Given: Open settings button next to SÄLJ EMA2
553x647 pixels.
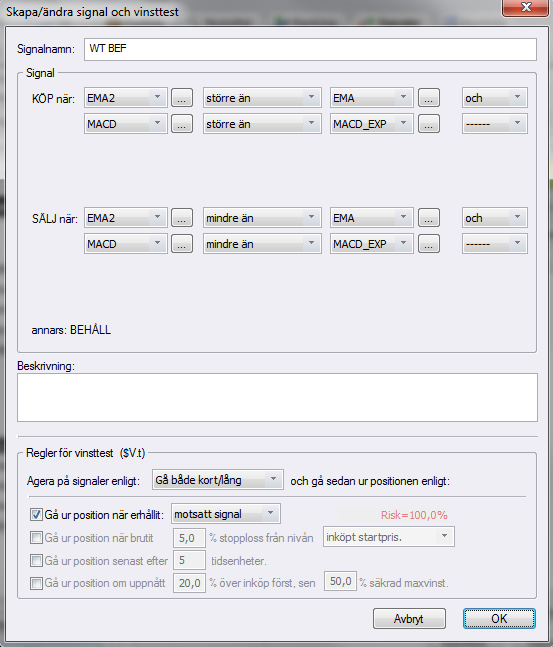Looking at the screenshot, I should tap(182, 217).
